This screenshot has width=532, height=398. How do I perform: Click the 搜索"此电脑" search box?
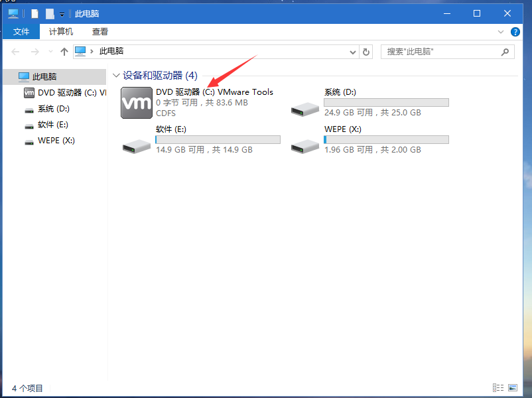click(x=447, y=52)
